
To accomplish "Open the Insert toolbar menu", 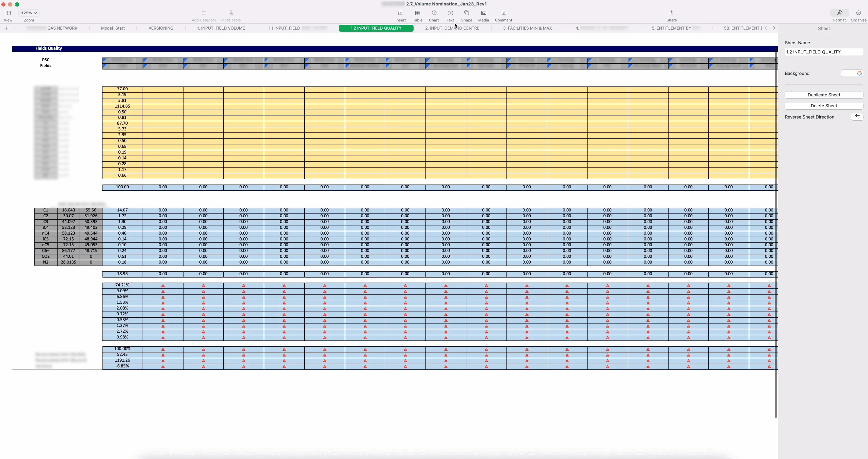I will (x=401, y=13).
